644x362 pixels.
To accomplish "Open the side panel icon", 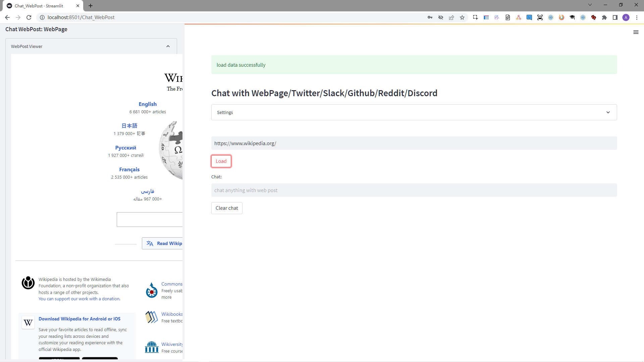I will (615, 17).
